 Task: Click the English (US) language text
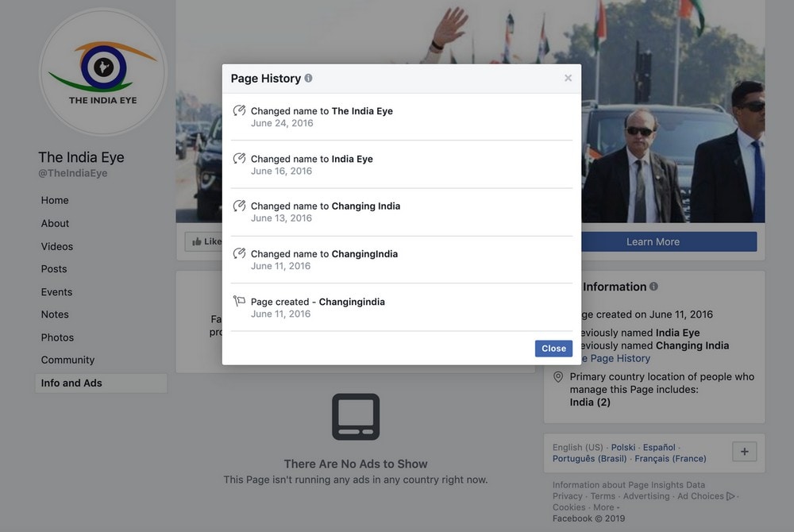(578, 448)
